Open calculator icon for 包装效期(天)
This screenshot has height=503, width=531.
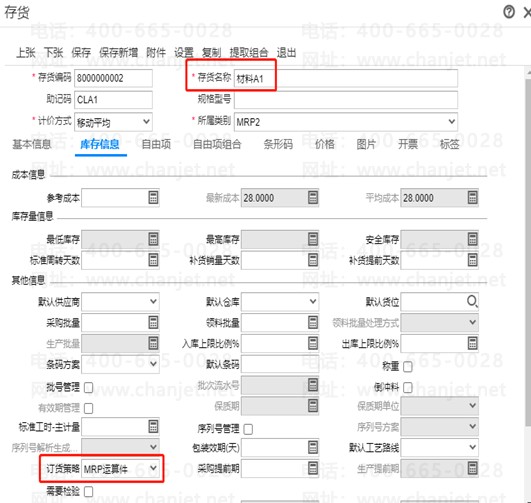[x=313, y=447]
